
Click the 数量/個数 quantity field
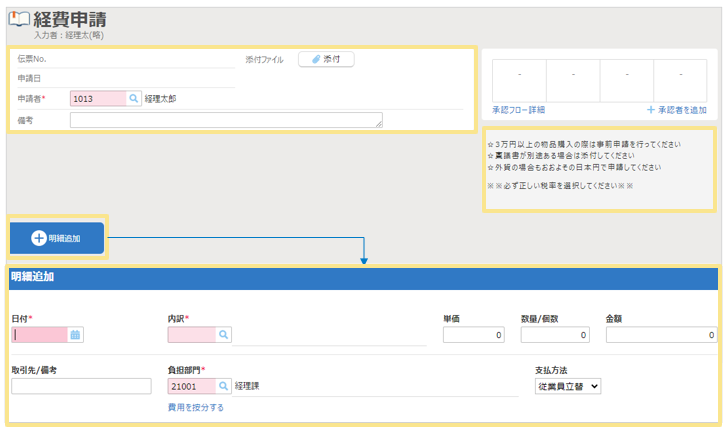(555, 336)
